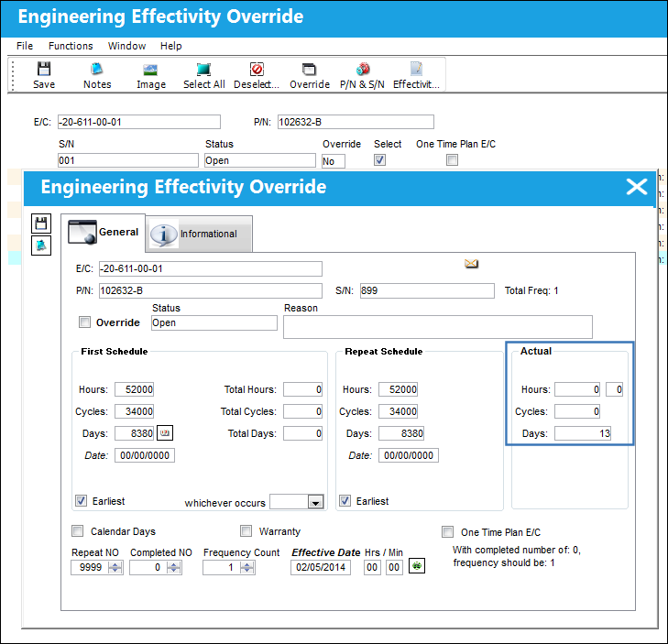Click the Repeat NO spinner arrows
This screenshot has width=668, height=644.
115,567
